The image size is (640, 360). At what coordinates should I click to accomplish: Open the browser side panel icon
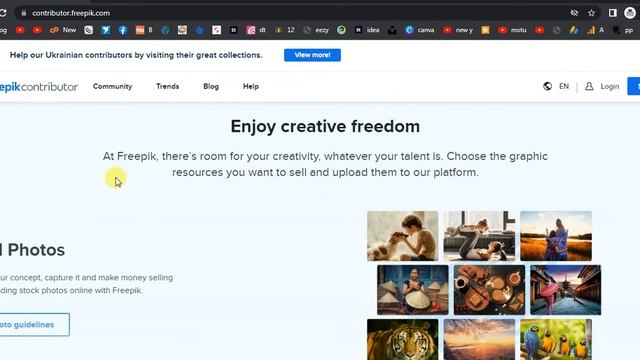click(613, 13)
